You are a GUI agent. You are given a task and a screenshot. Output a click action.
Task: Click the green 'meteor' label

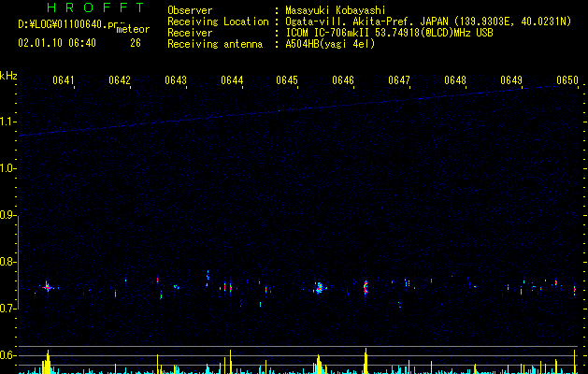pos(133,29)
